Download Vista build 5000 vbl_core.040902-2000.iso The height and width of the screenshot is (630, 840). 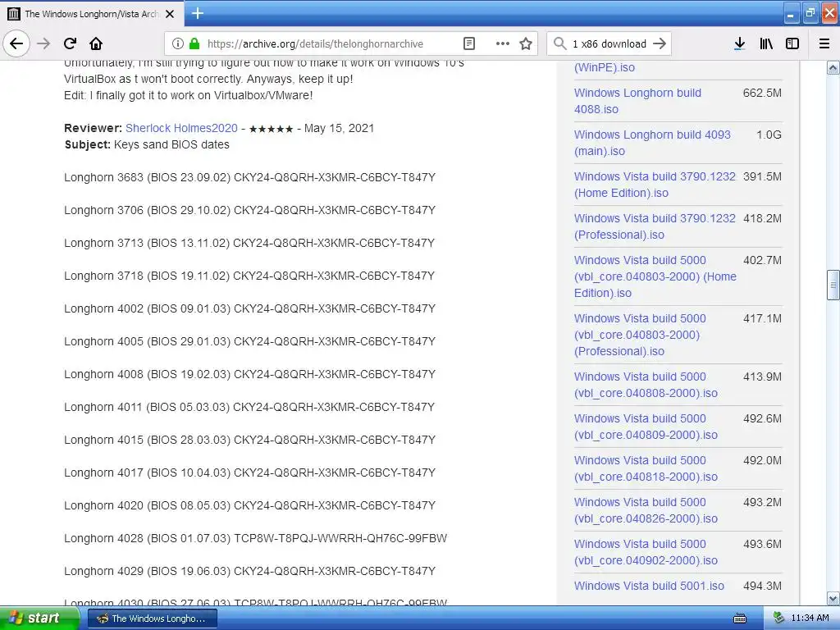pos(646,552)
